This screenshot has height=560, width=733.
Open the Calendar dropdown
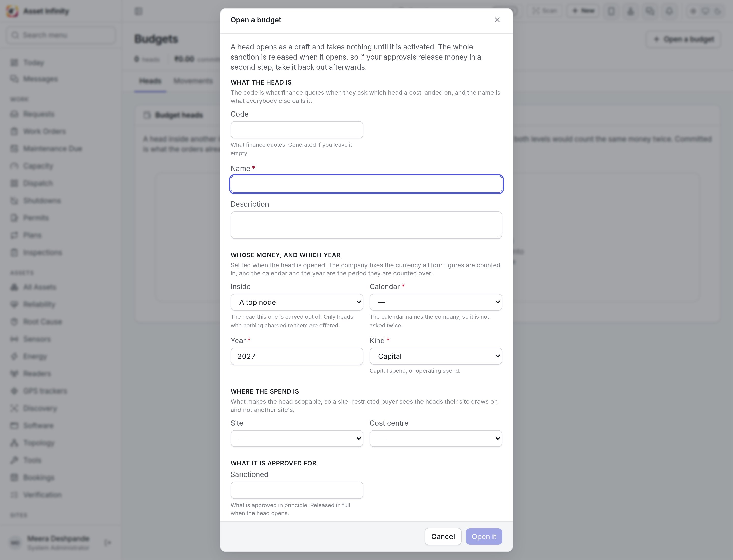click(x=436, y=302)
